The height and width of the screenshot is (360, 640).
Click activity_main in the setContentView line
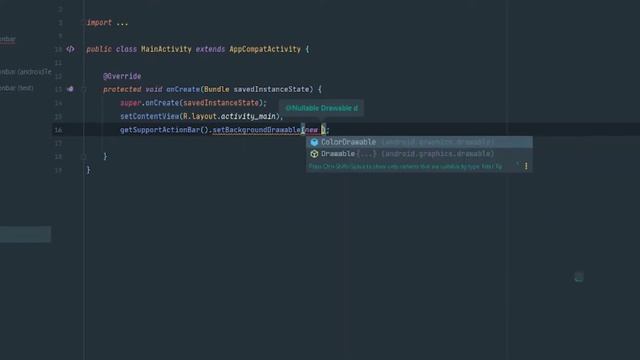click(x=249, y=116)
